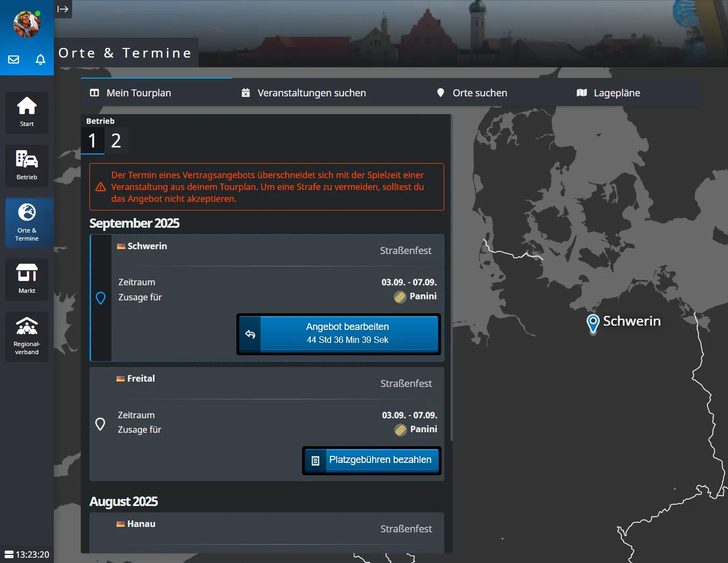The height and width of the screenshot is (563, 728).
Task: Click Angebot bearbeiten button
Action: (x=339, y=334)
